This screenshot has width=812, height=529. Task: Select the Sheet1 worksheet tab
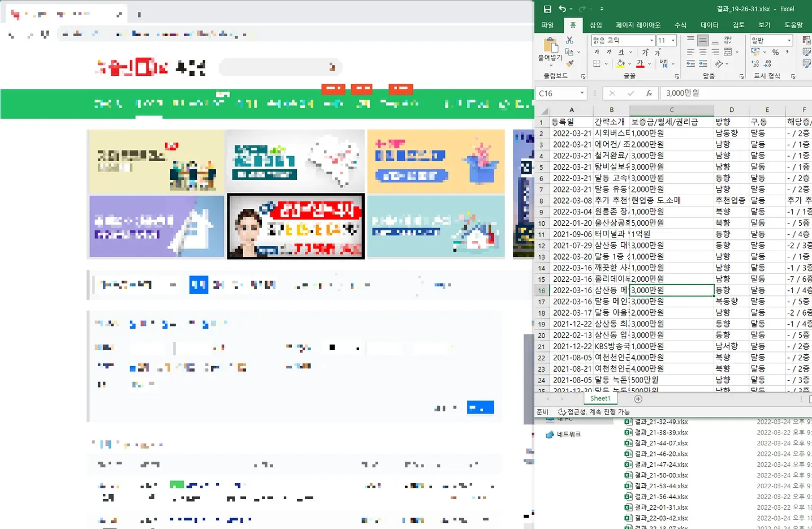click(x=600, y=399)
